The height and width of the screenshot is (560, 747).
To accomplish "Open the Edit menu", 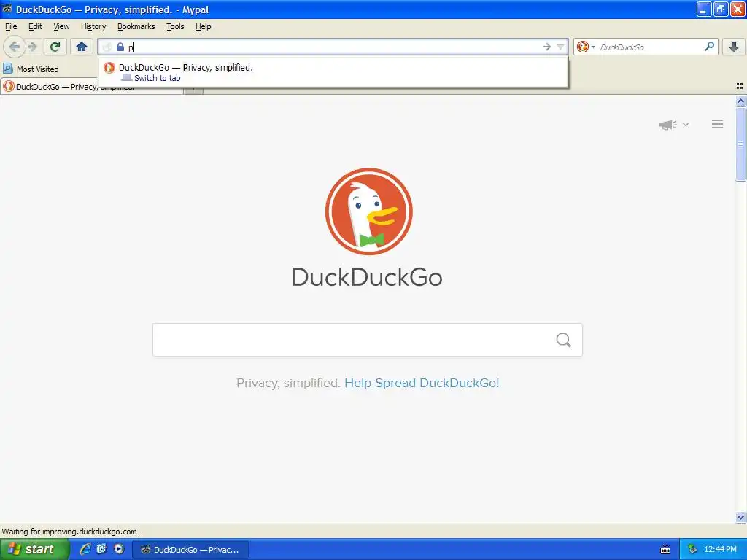I will [x=35, y=26].
